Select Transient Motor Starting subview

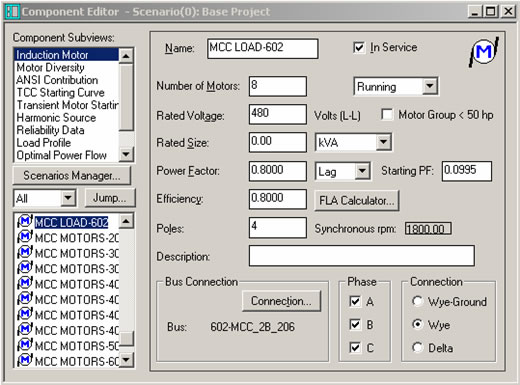coord(66,105)
